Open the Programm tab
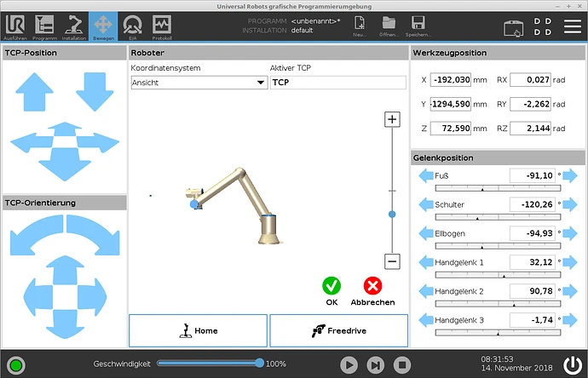The height and width of the screenshot is (378, 588). tap(44, 26)
